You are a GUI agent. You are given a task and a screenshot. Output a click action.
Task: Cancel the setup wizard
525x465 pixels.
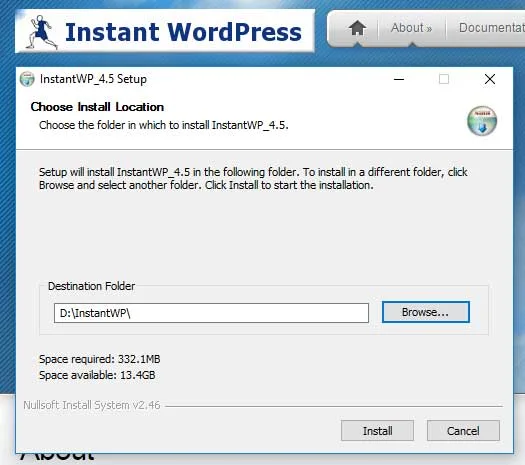click(x=463, y=431)
